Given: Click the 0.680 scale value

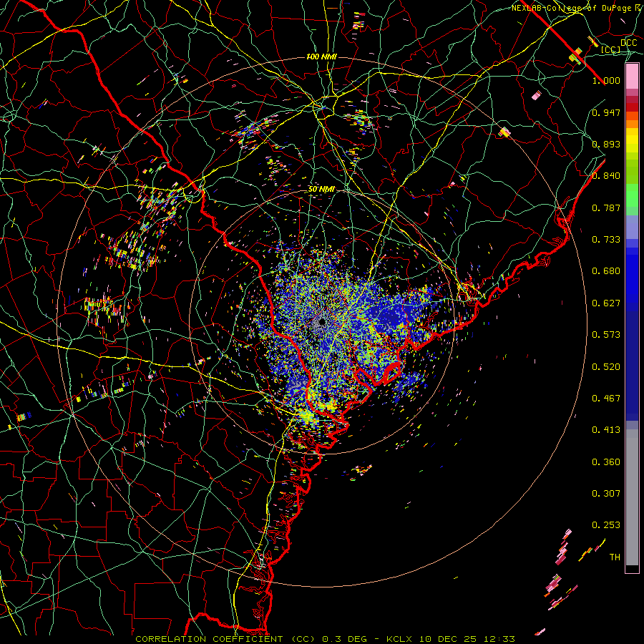Looking at the screenshot, I should click(x=606, y=271).
